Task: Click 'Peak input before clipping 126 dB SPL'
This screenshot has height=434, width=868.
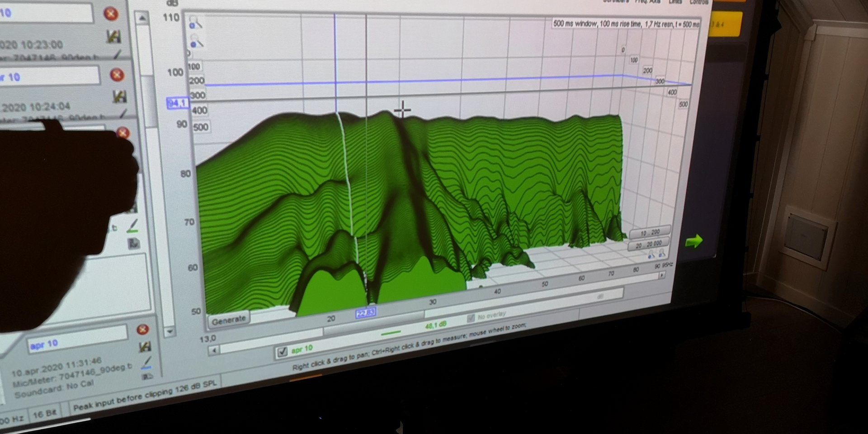Action: 145,395
